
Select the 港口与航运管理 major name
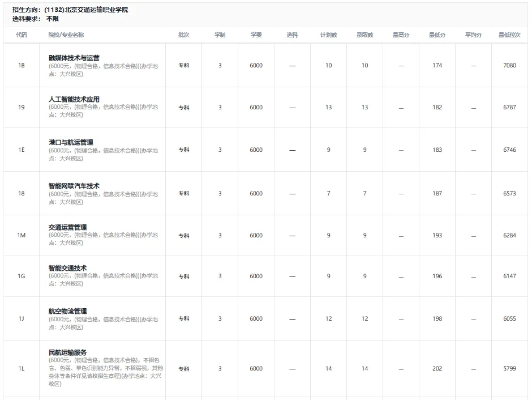[x=71, y=142]
